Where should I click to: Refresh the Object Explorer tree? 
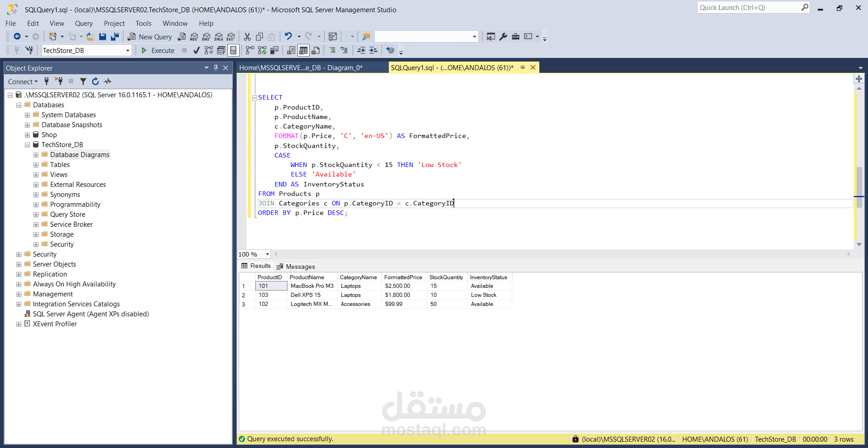pos(95,81)
